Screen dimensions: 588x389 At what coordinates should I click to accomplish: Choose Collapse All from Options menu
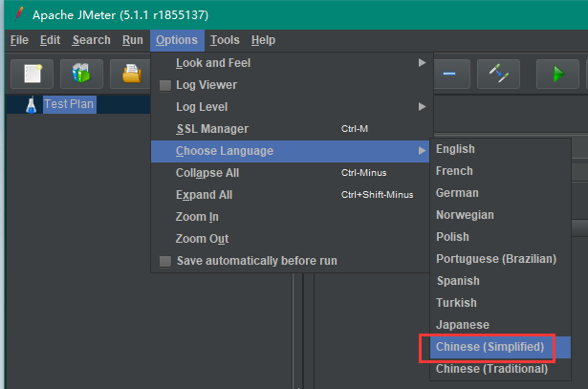pyautogui.click(x=290, y=173)
